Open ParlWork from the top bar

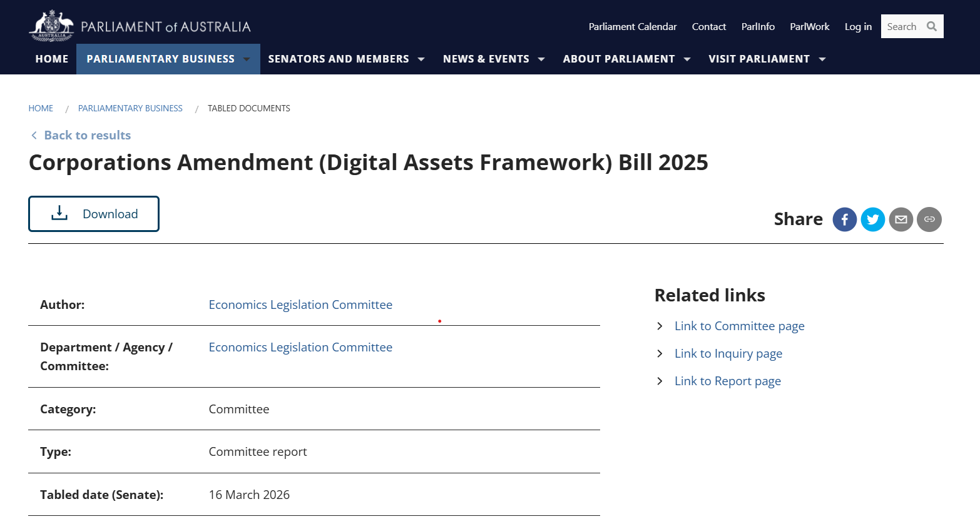[x=809, y=26]
